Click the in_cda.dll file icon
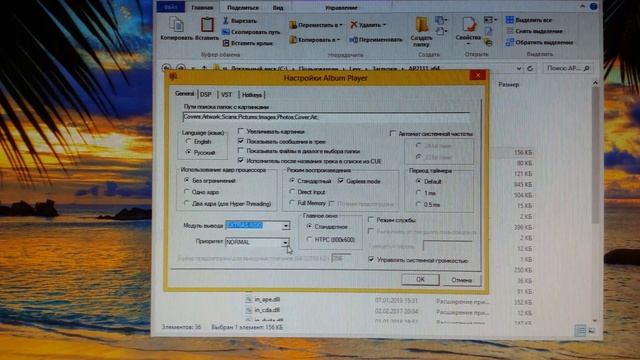This screenshot has width=640, height=360. pos(248,310)
